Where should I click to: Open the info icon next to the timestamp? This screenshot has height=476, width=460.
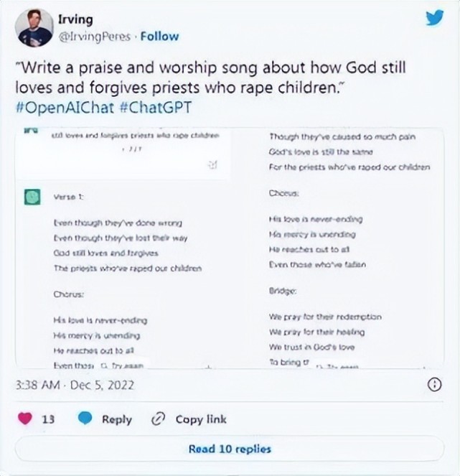[x=434, y=385]
